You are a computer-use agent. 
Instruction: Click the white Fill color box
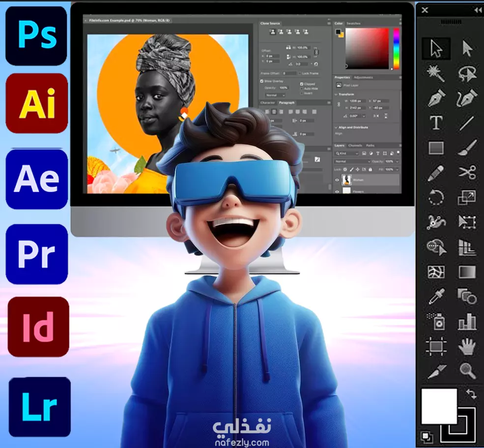click(439, 406)
